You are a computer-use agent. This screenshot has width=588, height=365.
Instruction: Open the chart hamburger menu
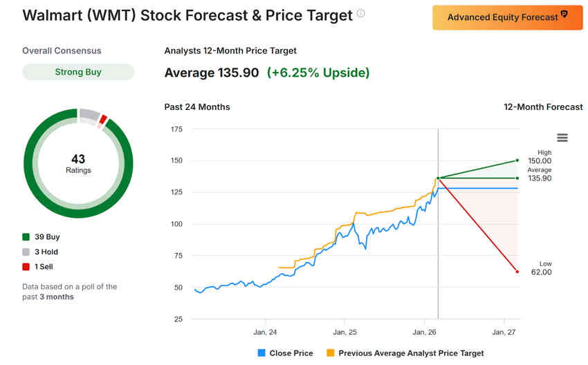(562, 138)
